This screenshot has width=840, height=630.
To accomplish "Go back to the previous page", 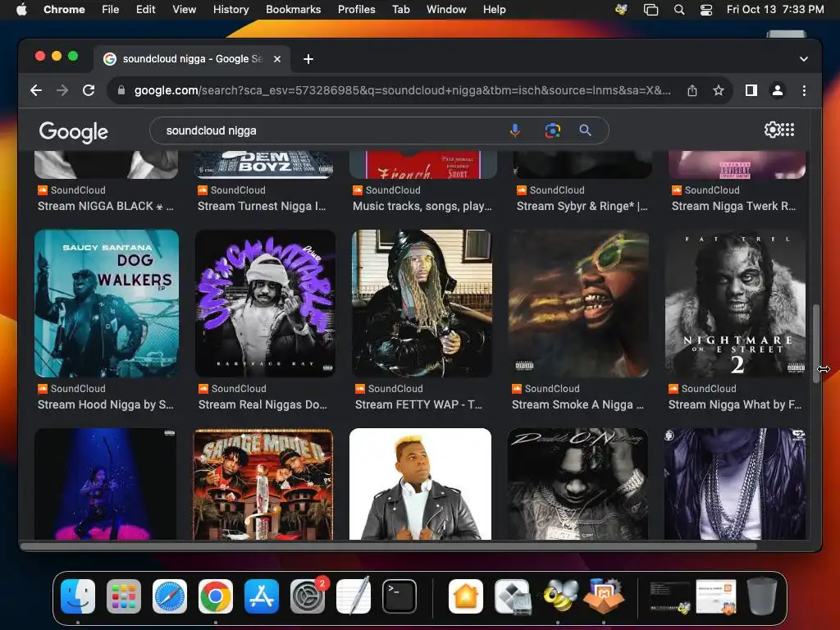I will tap(36, 90).
